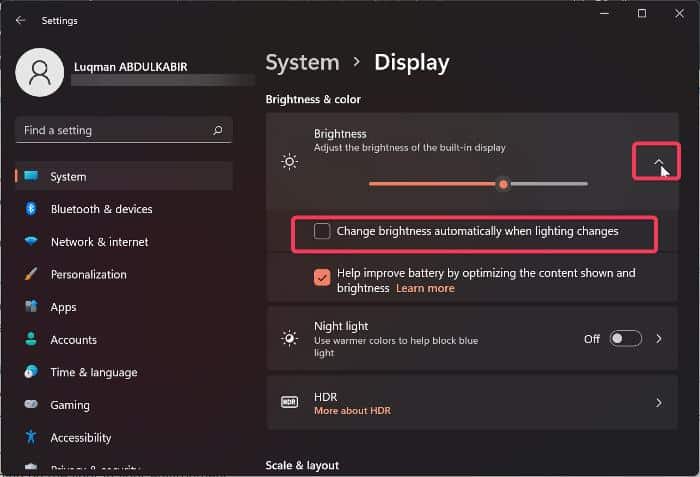Enable automatic brightness when lighting changes

coord(322,232)
